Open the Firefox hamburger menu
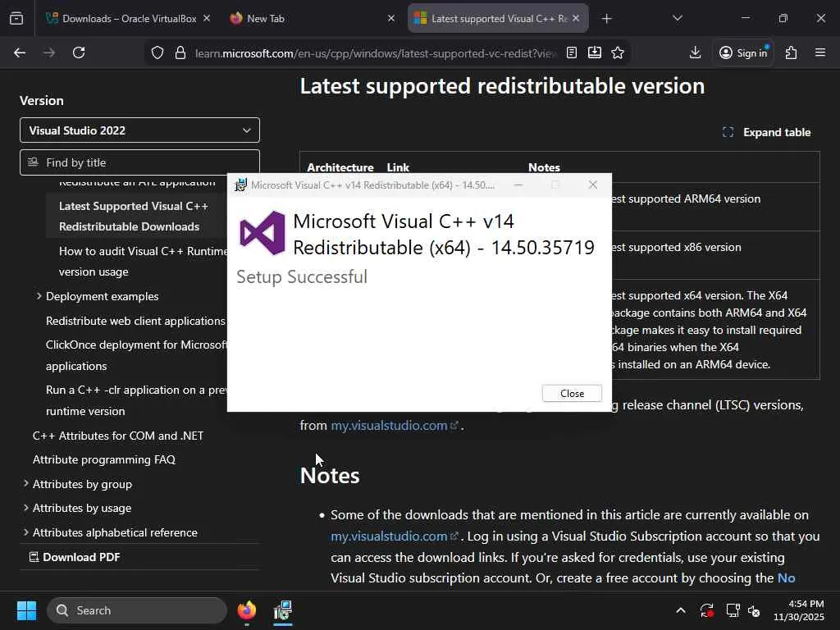 pos(820,52)
